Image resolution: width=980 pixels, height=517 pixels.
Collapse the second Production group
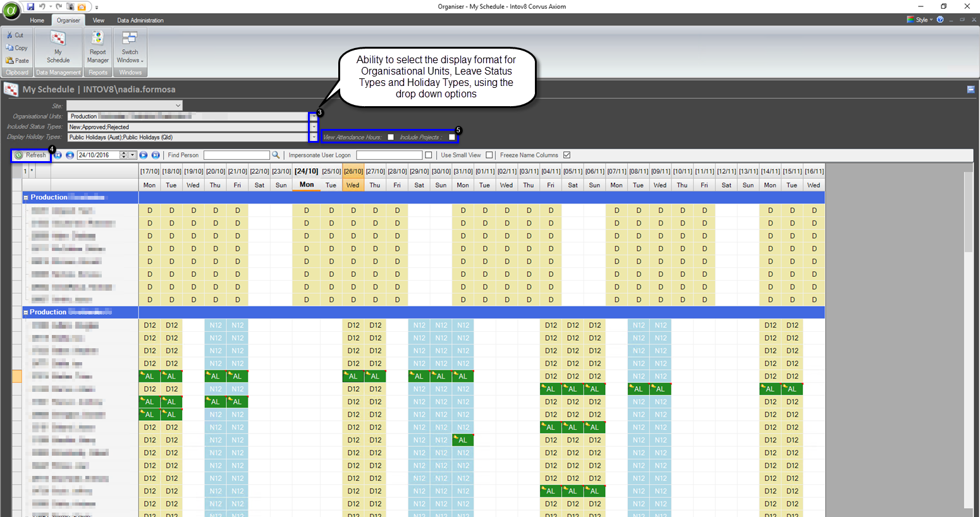tap(26, 313)
